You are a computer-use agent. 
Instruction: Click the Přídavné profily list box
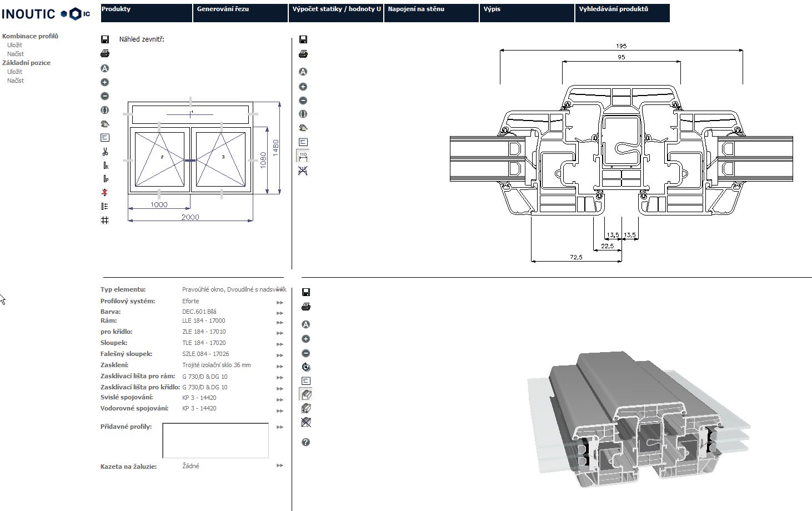click(215, 440)
